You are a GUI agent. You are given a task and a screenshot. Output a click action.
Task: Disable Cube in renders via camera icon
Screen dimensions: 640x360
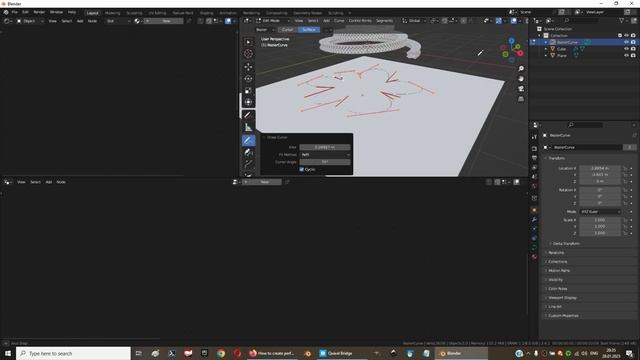pyautogui.click(x=633, y=49)
